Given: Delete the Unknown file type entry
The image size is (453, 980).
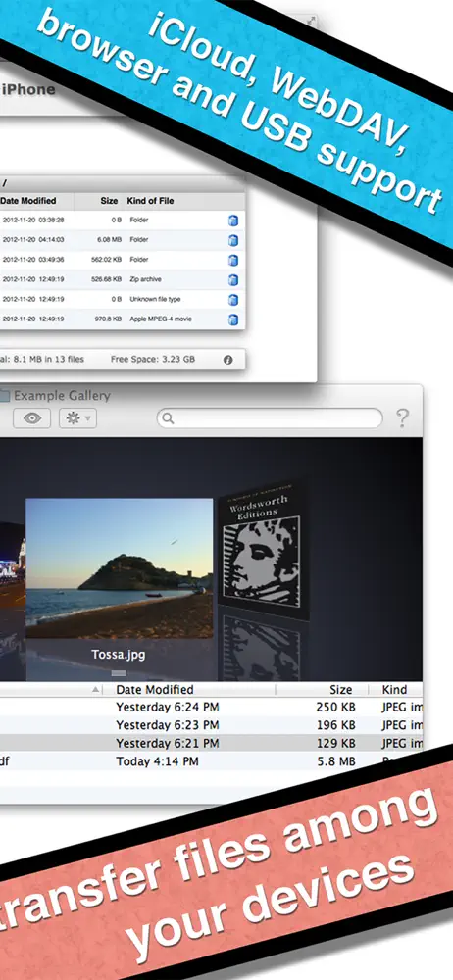Looking at the screenshot, I should 233,300.
